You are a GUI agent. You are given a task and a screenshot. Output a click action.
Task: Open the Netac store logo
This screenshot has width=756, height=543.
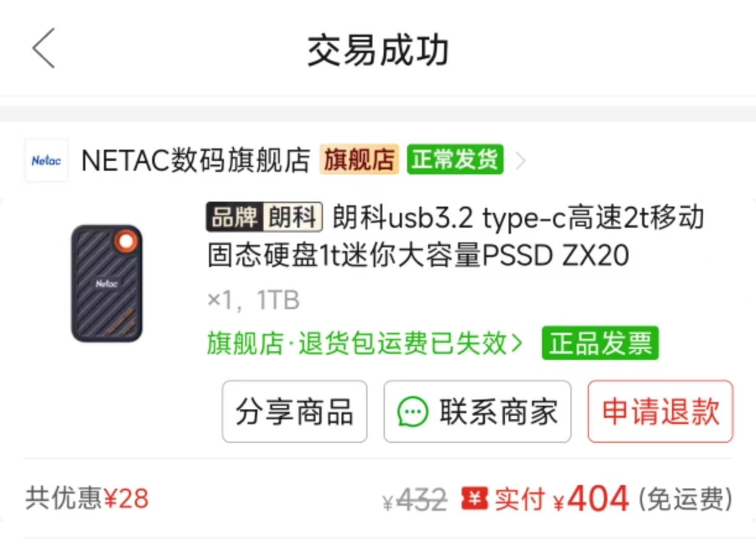(47, 161)
